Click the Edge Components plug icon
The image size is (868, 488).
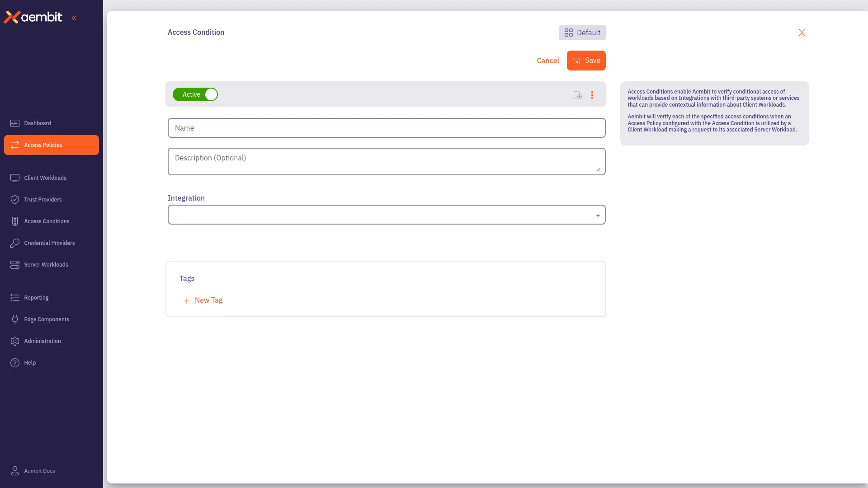pos(15,319)
